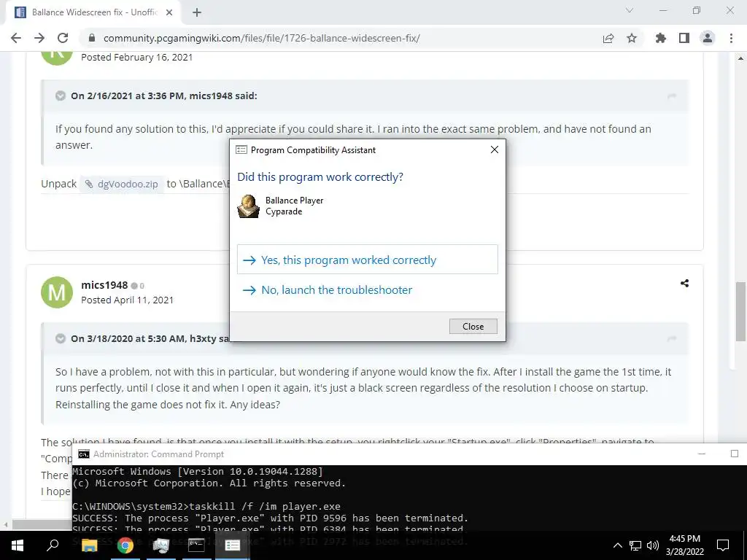Click the page vertical scrollbar thumb
The height and width of the screenshot is (560, 747).
740,312
